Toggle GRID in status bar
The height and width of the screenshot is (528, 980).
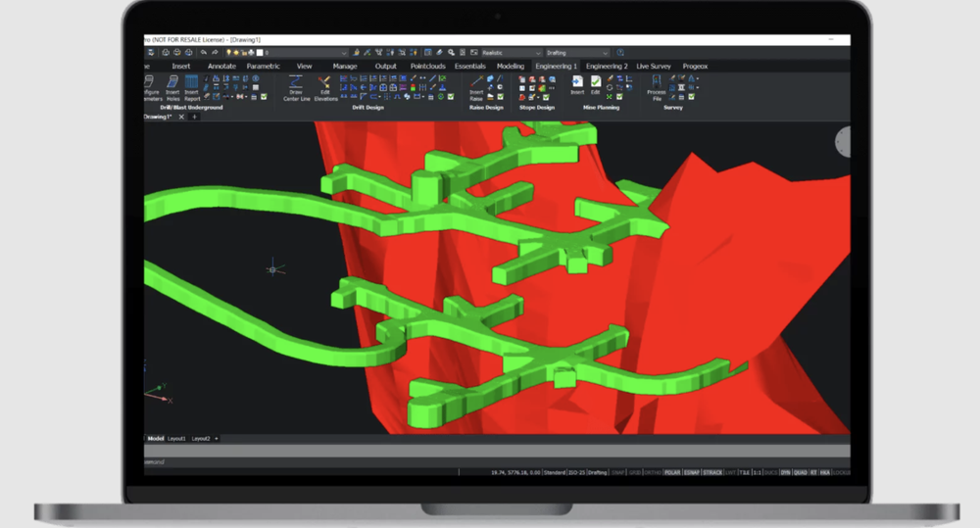(x=635, y=472)
